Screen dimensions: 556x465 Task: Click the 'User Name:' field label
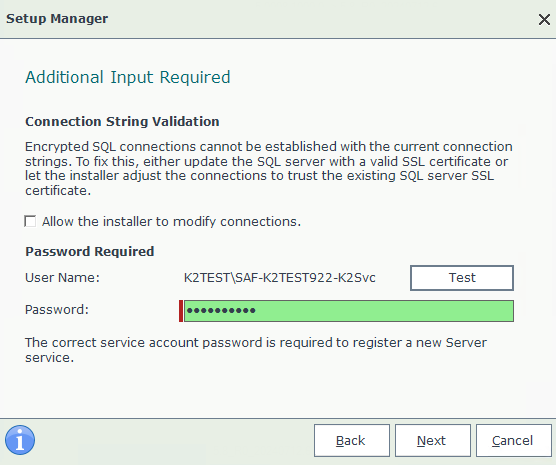click(62, 278)
